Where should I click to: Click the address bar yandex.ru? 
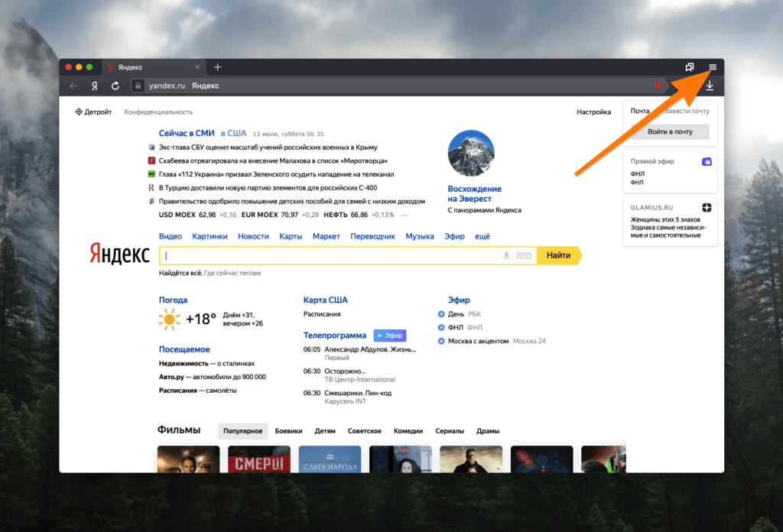coord(167,86)
